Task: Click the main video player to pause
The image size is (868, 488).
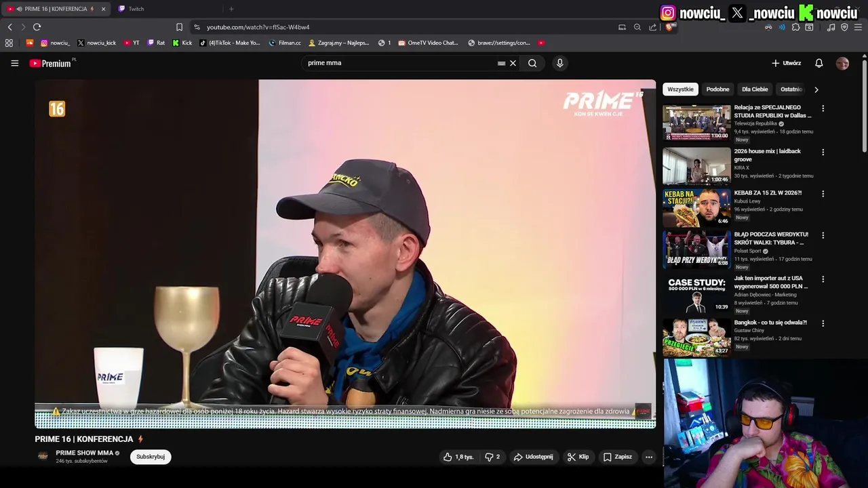Action: (x=345, y=254)
